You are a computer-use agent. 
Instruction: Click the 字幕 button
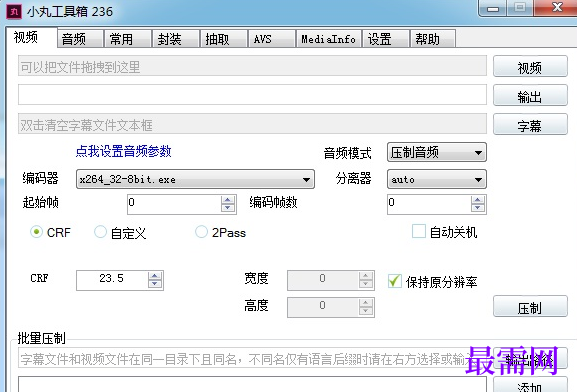click(530, 124)
